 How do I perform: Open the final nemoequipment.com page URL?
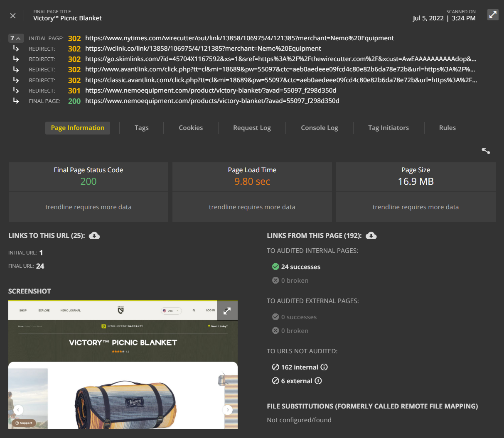pyautogui.click(x=212, y=101)
